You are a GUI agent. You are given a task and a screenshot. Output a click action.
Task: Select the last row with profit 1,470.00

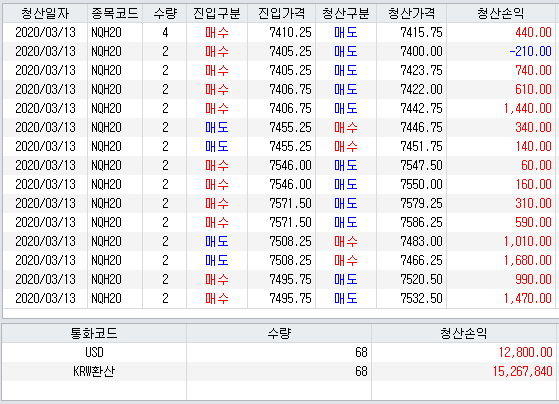tap(279, 298)
